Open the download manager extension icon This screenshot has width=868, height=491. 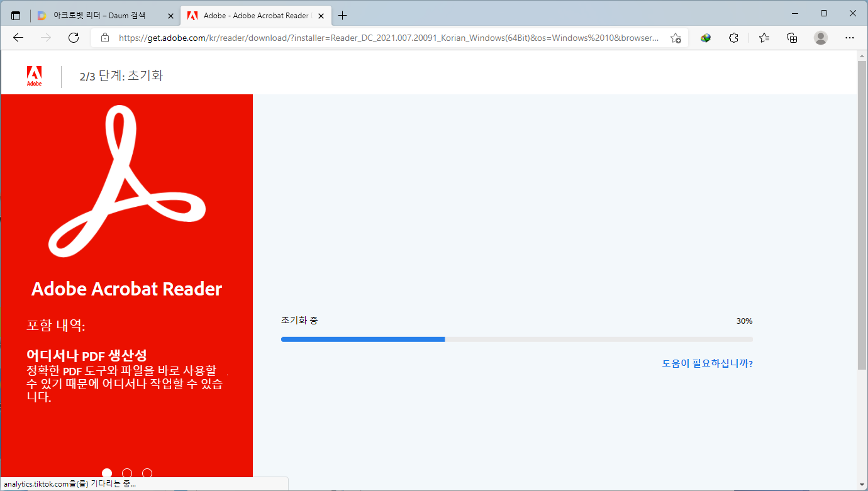point(706,38)
